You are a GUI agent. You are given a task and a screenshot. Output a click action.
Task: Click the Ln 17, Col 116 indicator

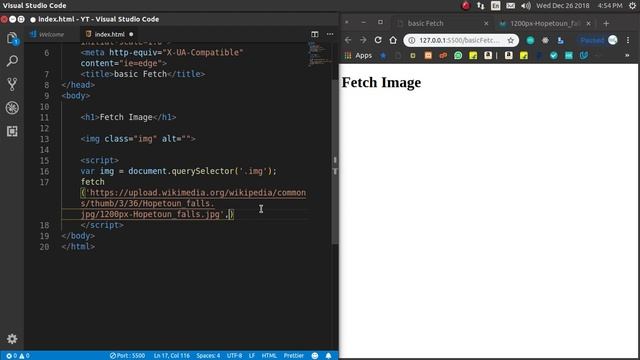(172, 356)
